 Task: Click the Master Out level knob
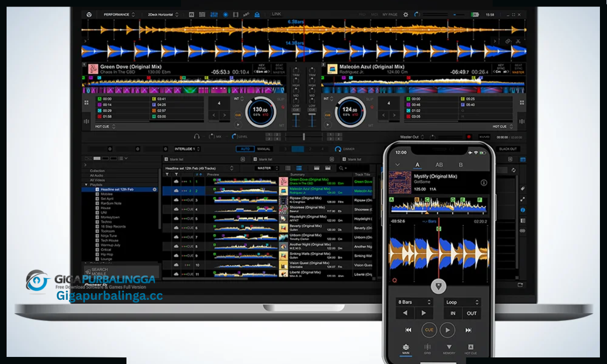coord(433,136)
